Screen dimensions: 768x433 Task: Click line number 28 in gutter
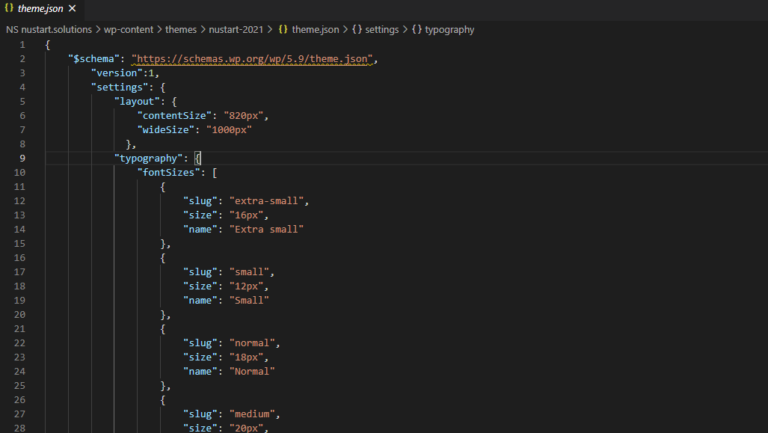20,428
